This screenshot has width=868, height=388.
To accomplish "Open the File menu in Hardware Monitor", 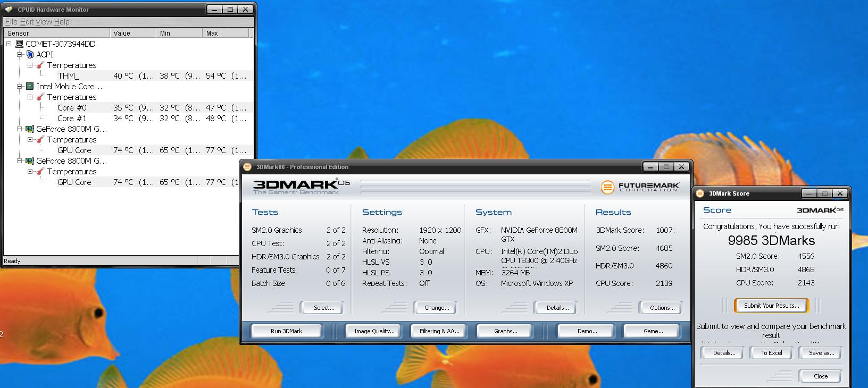I will pos(11,22).
